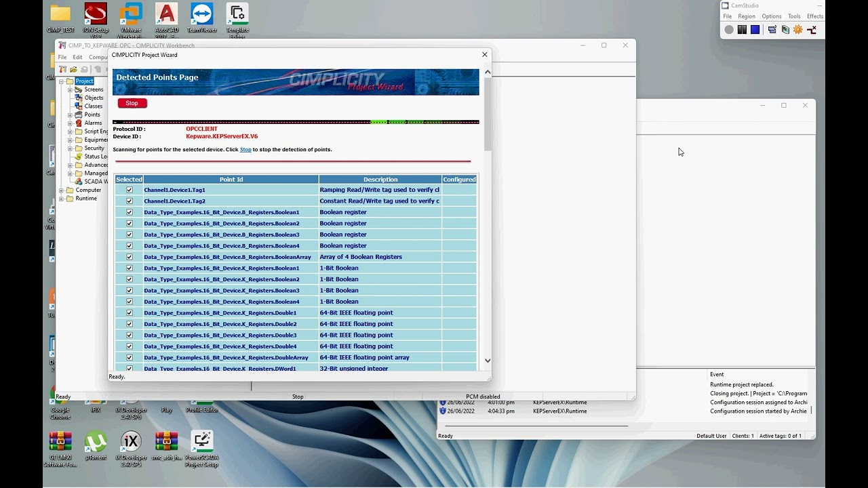Click the Stop hyperlink in scanning message
This screenshot has height=488, width=868.
(245, 150)
